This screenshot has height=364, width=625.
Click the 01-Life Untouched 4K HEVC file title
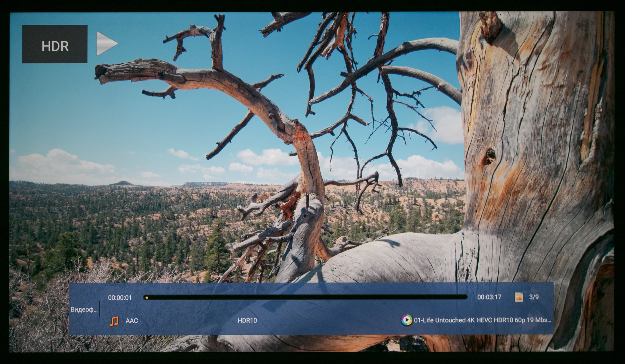[482, 320]
